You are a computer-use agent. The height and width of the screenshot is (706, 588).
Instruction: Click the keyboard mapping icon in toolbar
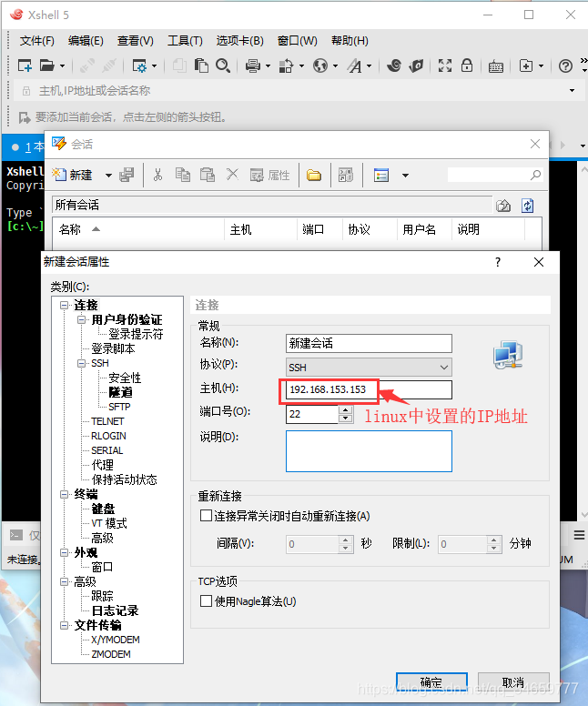click(x=496, y=66)
